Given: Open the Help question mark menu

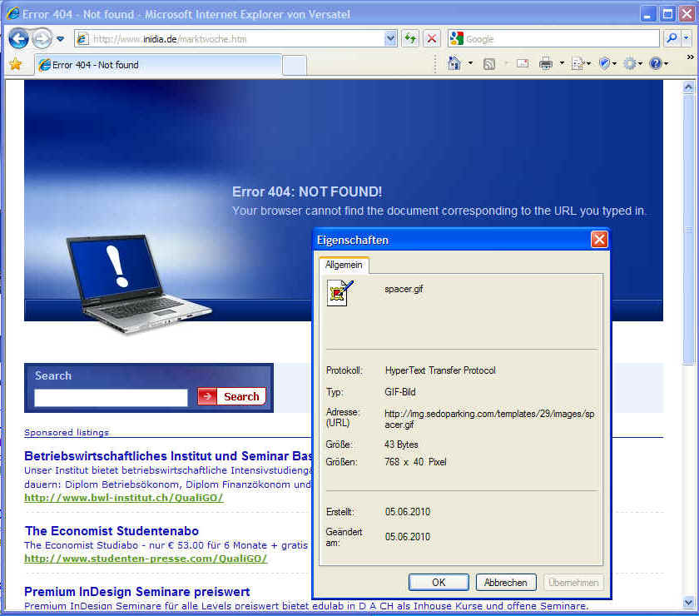Looking at the screenshot, I should click(658, 64).
